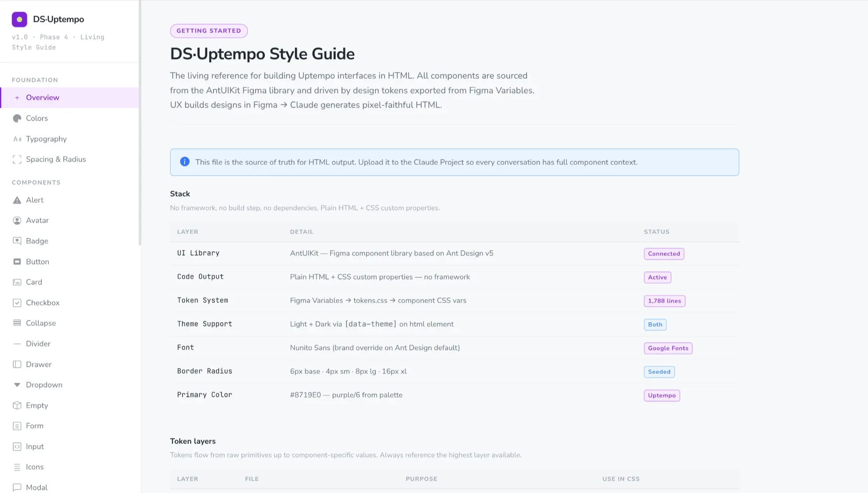Click the Badge icon in sidebar
Screen dimensions: 868x493
[17, 241]
